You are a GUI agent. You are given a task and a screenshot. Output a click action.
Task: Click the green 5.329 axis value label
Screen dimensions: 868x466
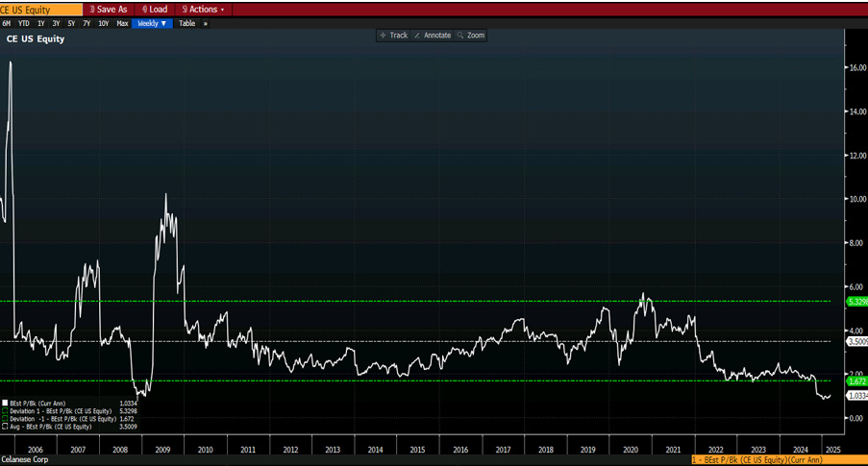pyautogui.click(x=857, y=302)
